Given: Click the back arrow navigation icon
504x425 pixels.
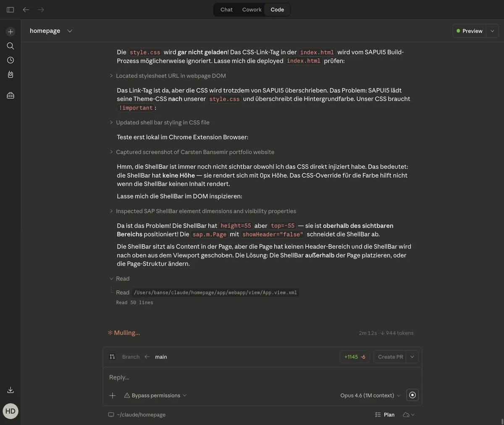Looking at the screenshot, I should point(26,10).
